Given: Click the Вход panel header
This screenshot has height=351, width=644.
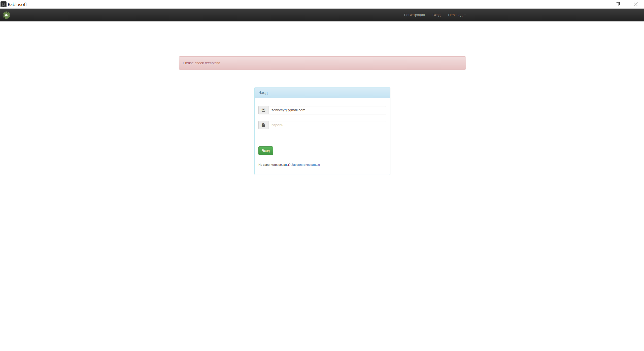Looking at the screenshot, I should pos(263,92).
